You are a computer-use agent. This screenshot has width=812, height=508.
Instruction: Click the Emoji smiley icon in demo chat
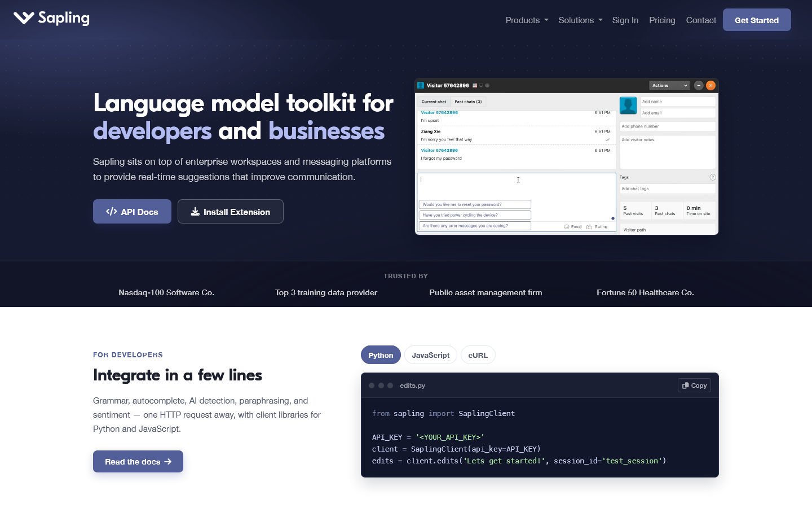click(567, 226)
